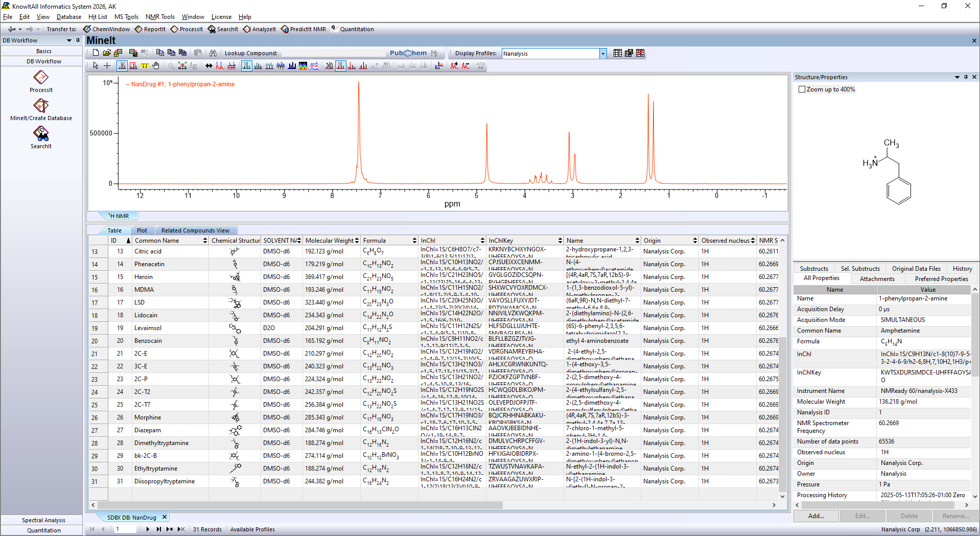This screenshot has height=536, width=980.
Task: Click the New document toolbar icon
Action: pyautogui.click(x=96, y=53)
